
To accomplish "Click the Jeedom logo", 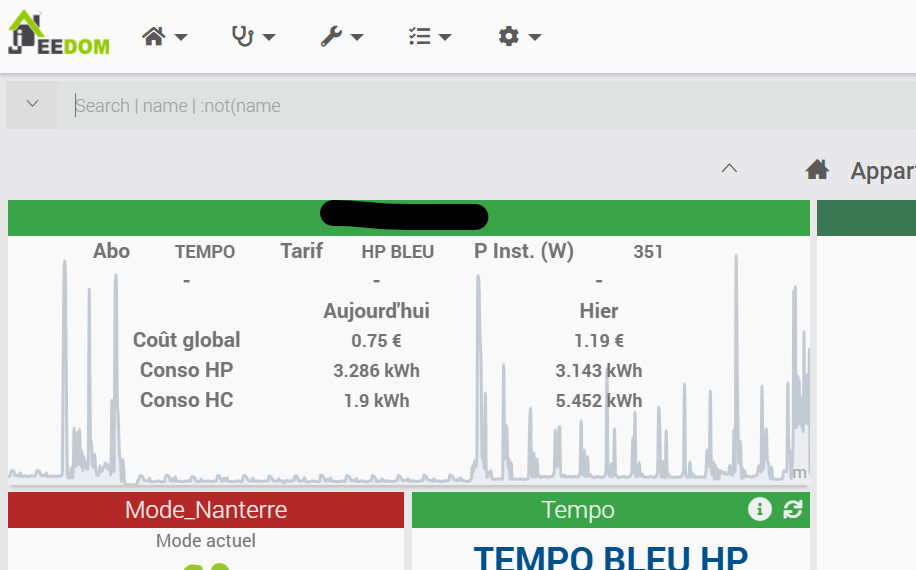I will 58,33.
